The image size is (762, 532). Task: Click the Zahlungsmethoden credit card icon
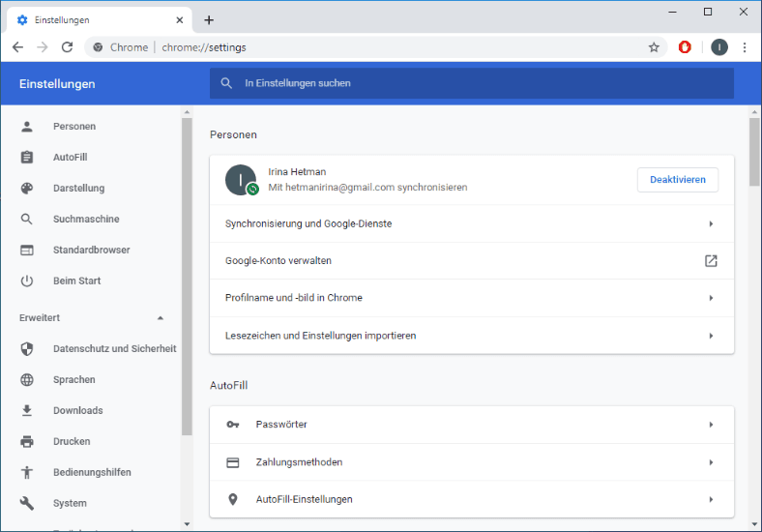click(233, 462)
